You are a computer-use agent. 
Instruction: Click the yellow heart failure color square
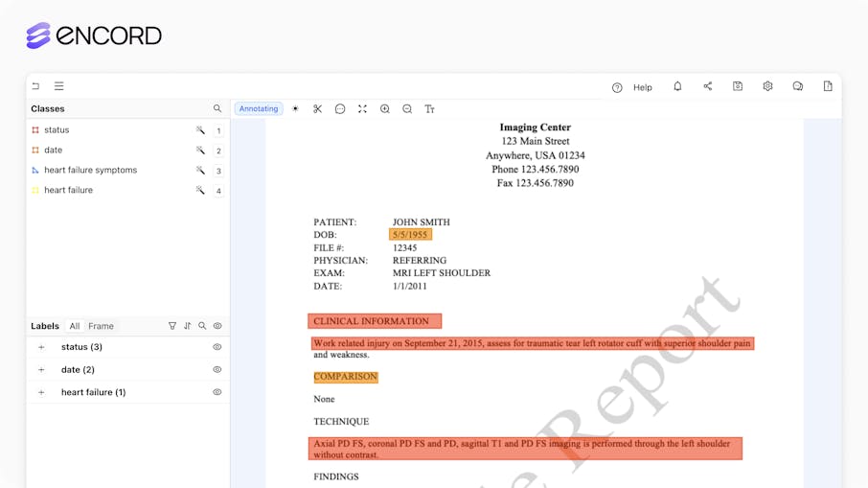tap(35, 190)
